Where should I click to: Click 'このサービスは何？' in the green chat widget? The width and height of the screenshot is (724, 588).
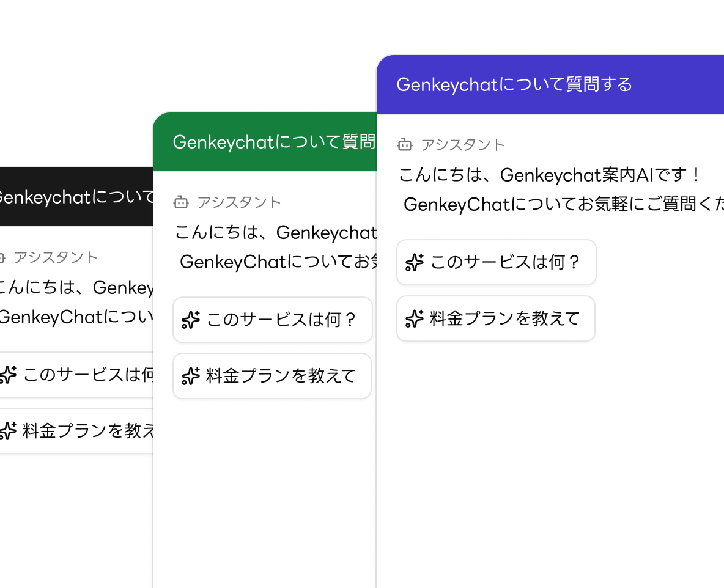click(x=273, y=320)
